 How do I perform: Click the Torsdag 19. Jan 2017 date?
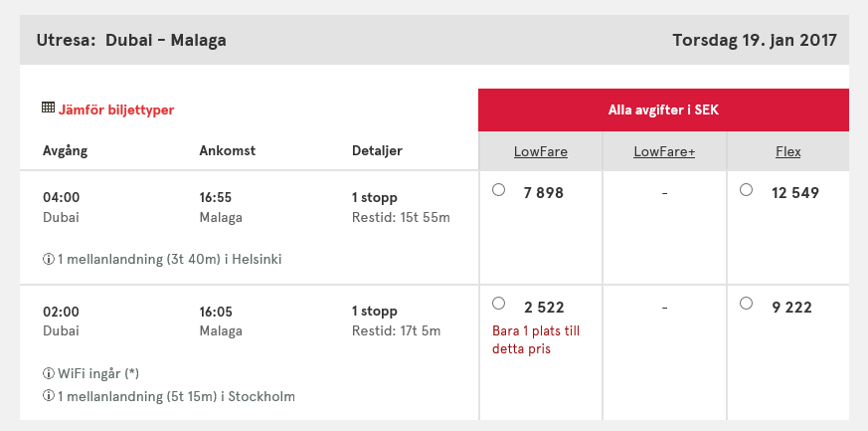point(754,41)
